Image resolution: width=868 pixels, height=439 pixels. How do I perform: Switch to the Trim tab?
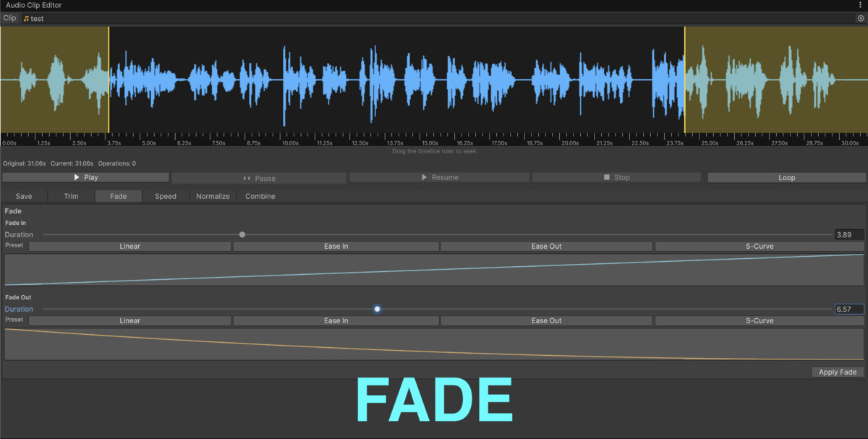pos(71,196)
